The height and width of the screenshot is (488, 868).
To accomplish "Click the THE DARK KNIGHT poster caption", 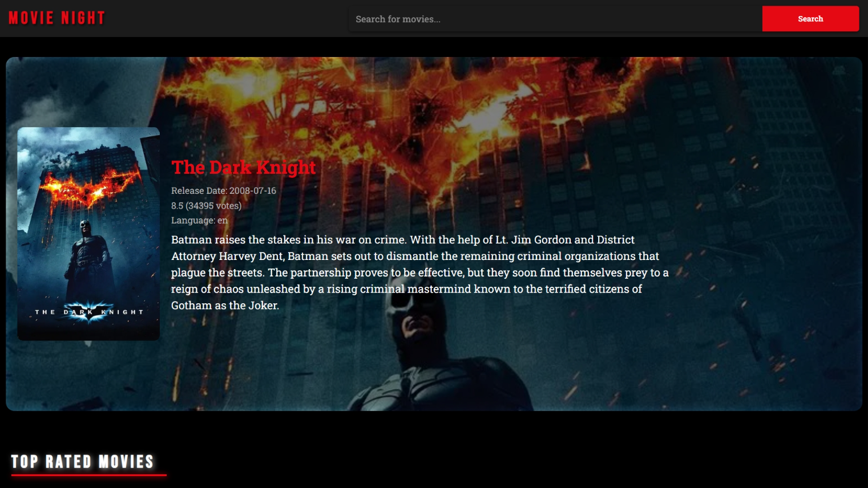I will [88, 312].
